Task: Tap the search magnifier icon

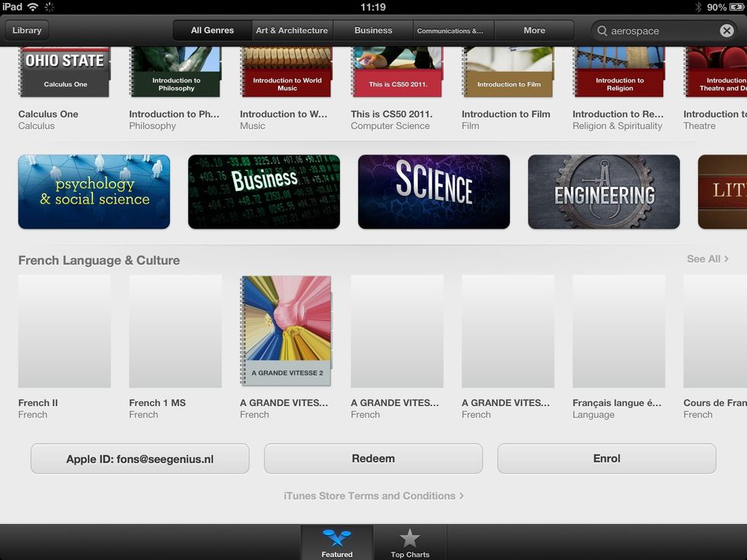Action: tap(602, 31)
